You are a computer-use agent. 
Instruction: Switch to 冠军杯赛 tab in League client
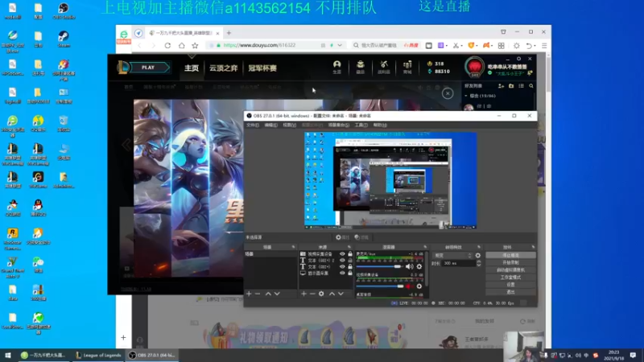(262, 68)
